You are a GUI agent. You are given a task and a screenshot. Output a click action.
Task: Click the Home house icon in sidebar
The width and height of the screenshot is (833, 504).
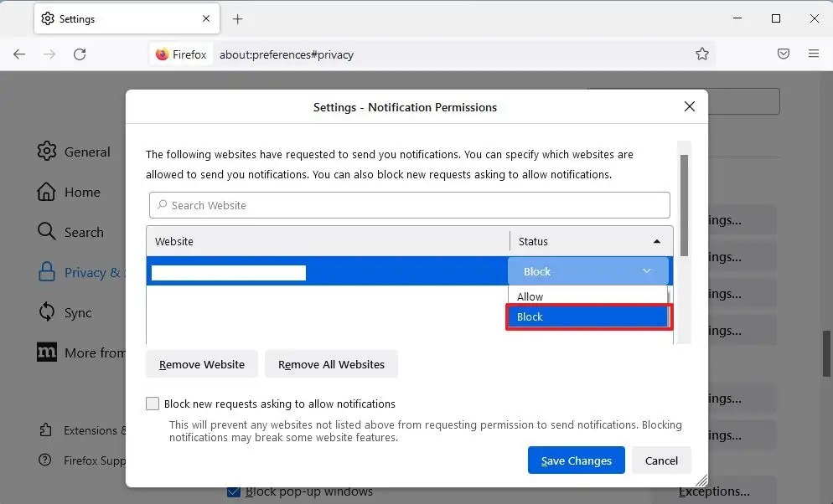click(x=46, y=192)
